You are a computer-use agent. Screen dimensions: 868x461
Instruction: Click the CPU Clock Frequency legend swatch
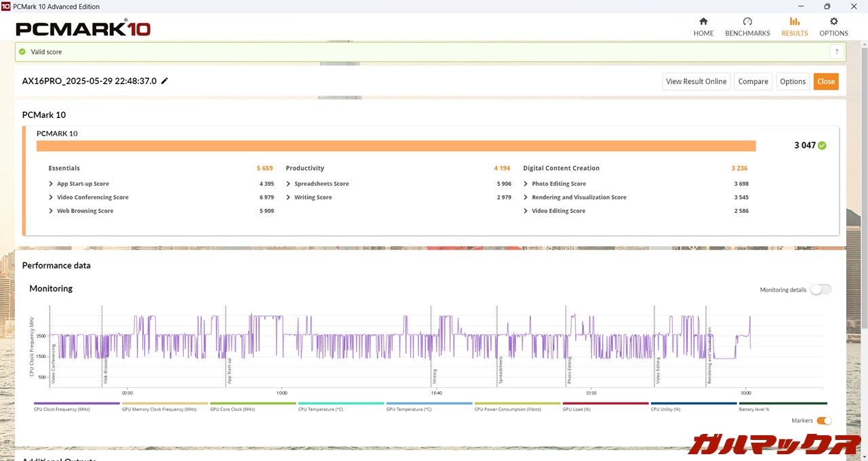[x=76, y=403]
